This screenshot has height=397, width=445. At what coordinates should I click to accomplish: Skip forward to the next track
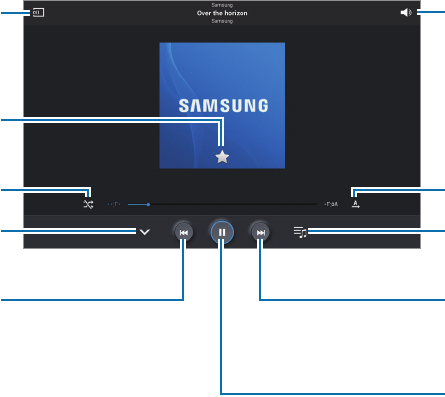pyautogui.click(x=261, y=232)
